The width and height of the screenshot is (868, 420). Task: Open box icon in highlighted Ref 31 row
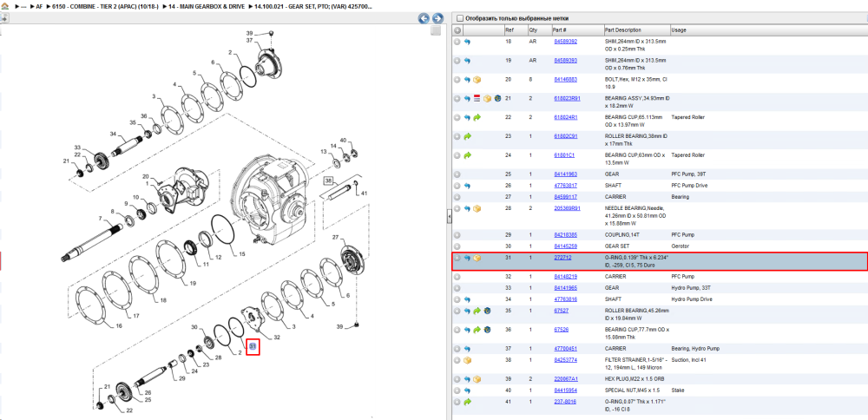point(477,258)
